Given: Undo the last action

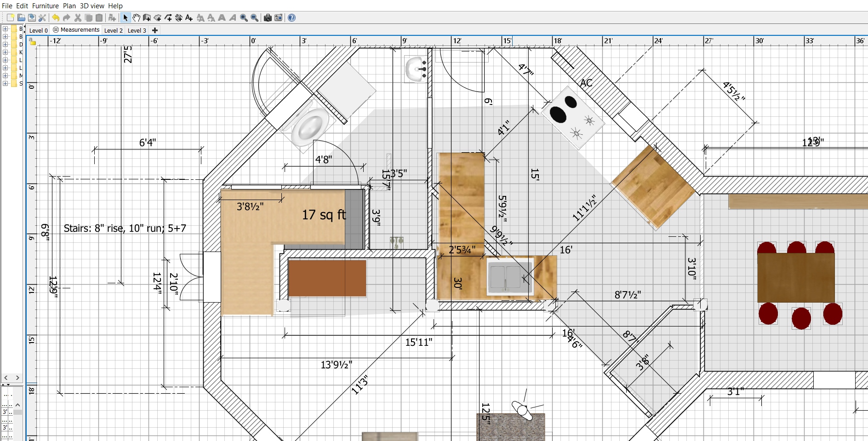Looking at the screenshot, I should [56, 17].
